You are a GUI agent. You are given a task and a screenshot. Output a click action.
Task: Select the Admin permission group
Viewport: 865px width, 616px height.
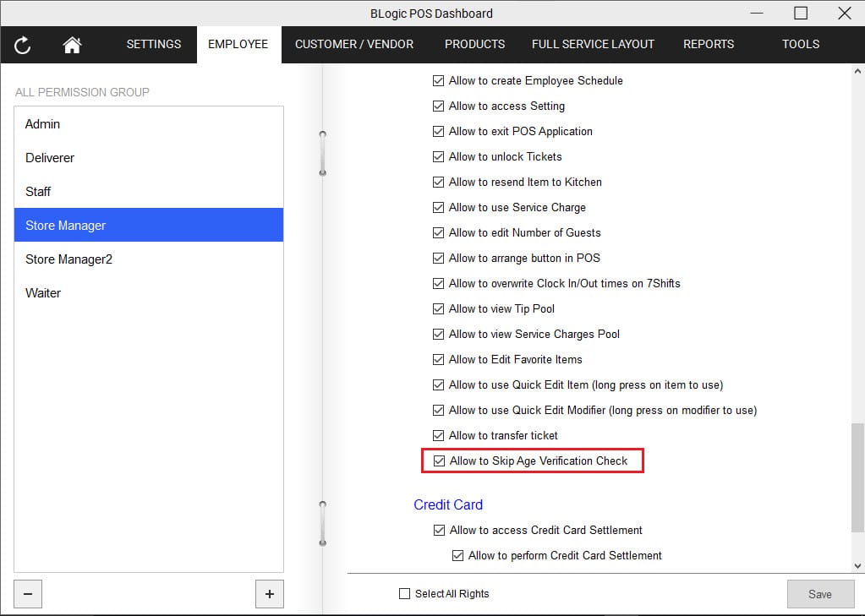[x=43, y=124]
